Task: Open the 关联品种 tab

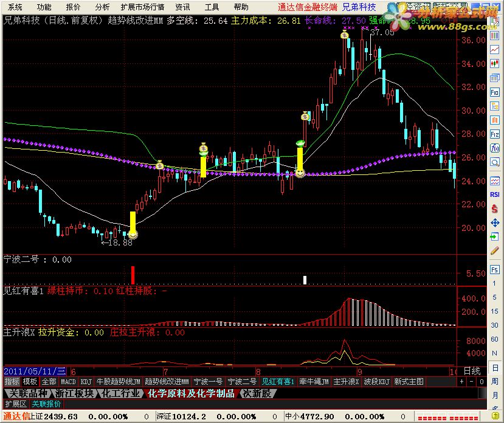Action: [28, 393]
